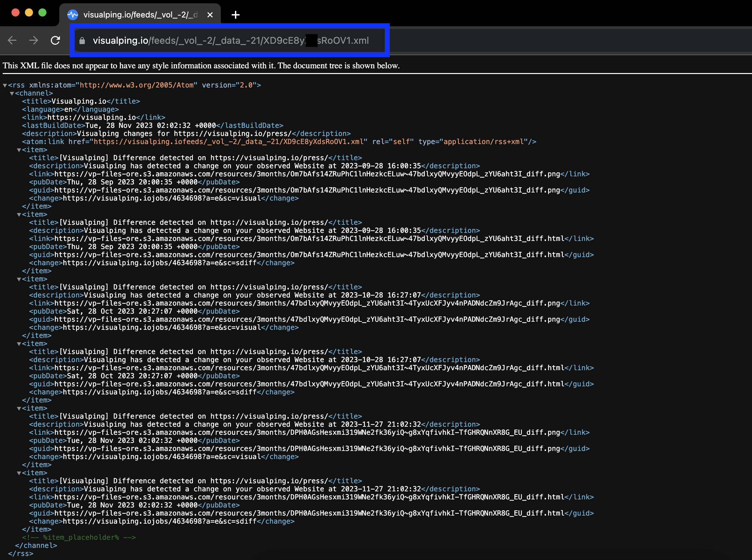The width and height of the screenshot is (752, 560).
Task: Click description at 2023-11-27 21:02:32 in last item
Action: (252, 489)
